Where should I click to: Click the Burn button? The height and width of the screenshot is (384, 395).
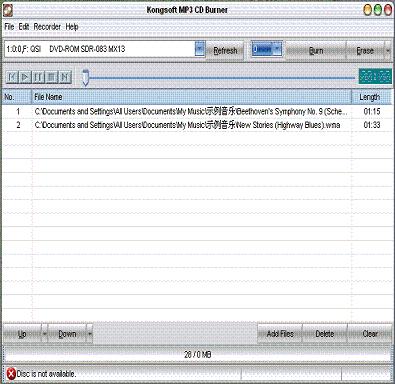(x=316, y=51)
